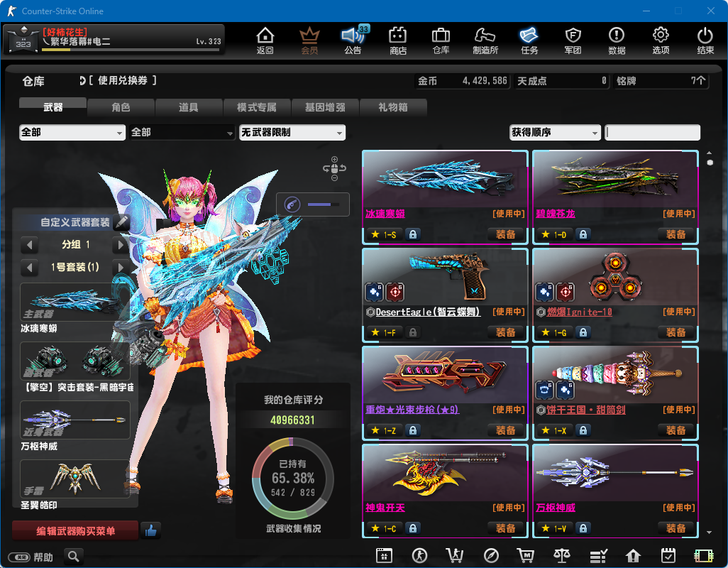The image size is (728, 568).
Task: Click the colorful film strip icon
Action: pyautogui.click(x=703, y=555)
